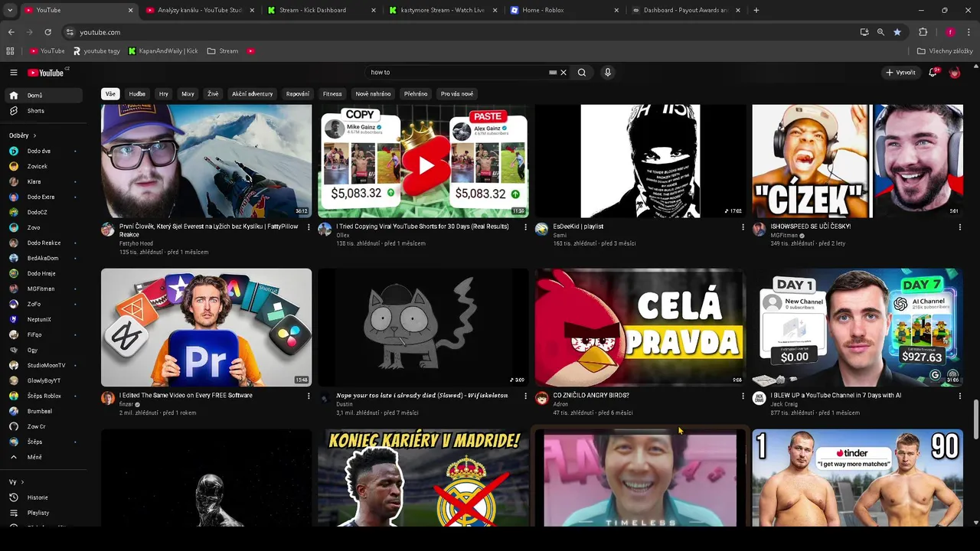Open Chrome tab search dropdown

[x=10, y=10]
